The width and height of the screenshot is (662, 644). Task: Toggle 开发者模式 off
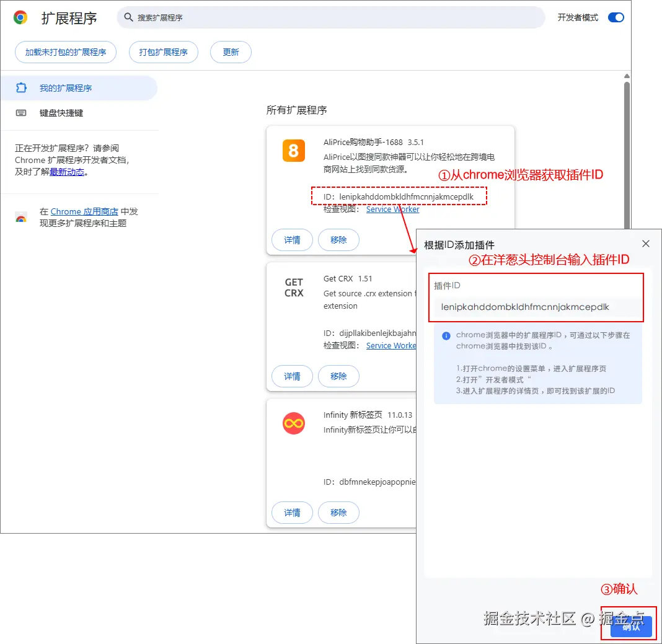[616, 17]
